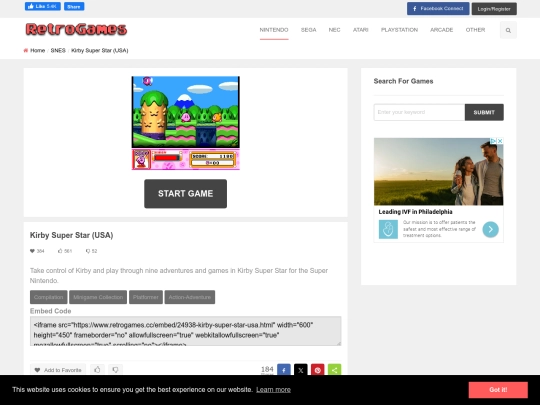Go to SNES breadcrumb
The width and height of the screenshot is (540, 405).
58,50
